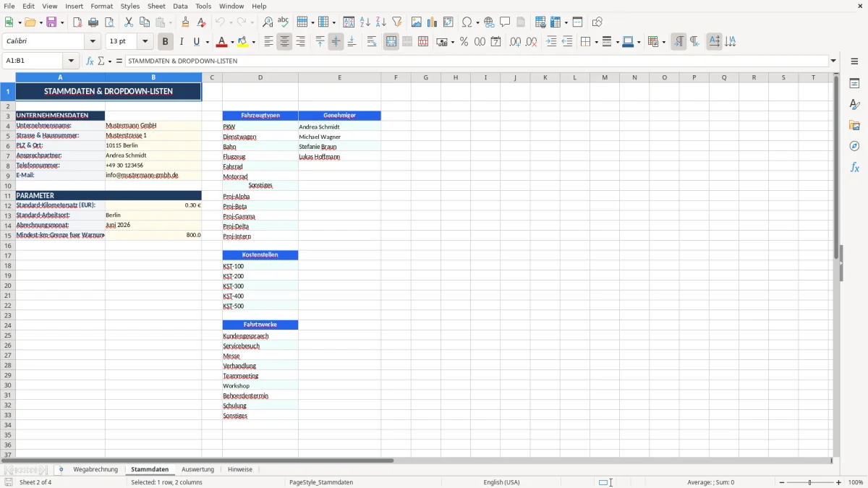
Task: Open the Styles menu
Action: click(x=130, y=6)
